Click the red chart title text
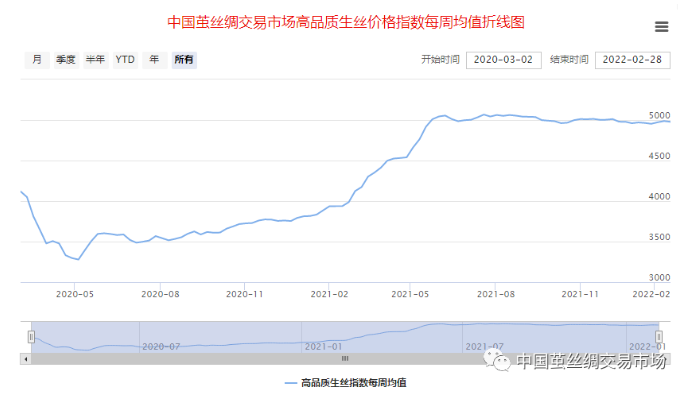 (345, 21)
